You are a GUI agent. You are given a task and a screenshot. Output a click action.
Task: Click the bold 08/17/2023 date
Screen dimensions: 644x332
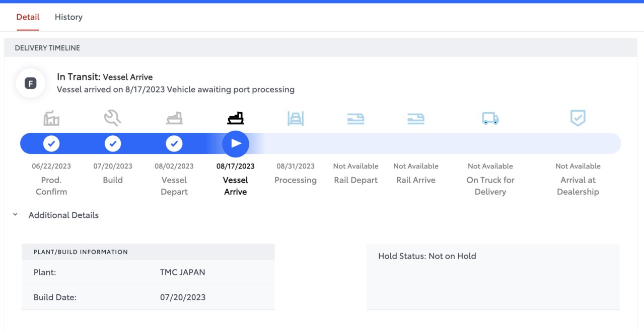(236, 166)
